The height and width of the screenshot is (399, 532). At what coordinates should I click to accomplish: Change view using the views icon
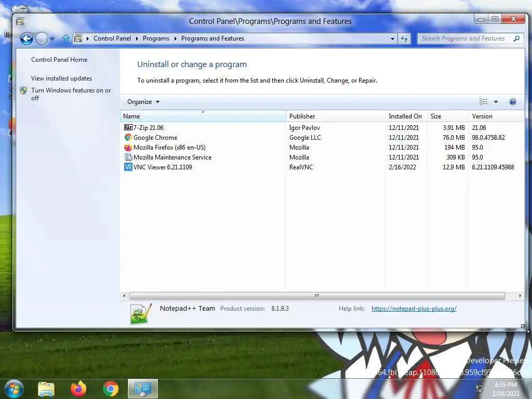coord(484,102)
